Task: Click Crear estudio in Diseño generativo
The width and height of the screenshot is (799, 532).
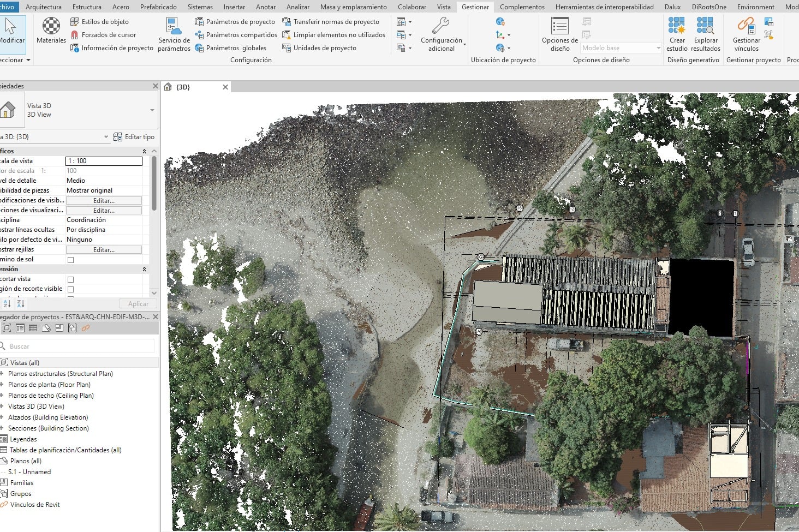Action: click(677, 34)
